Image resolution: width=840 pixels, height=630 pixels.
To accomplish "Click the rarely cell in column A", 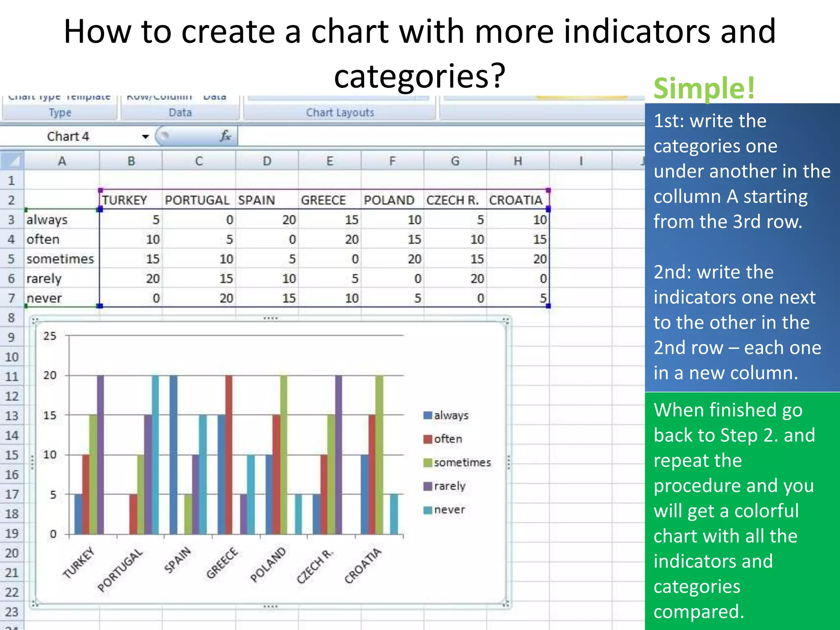I will (62, 279).
